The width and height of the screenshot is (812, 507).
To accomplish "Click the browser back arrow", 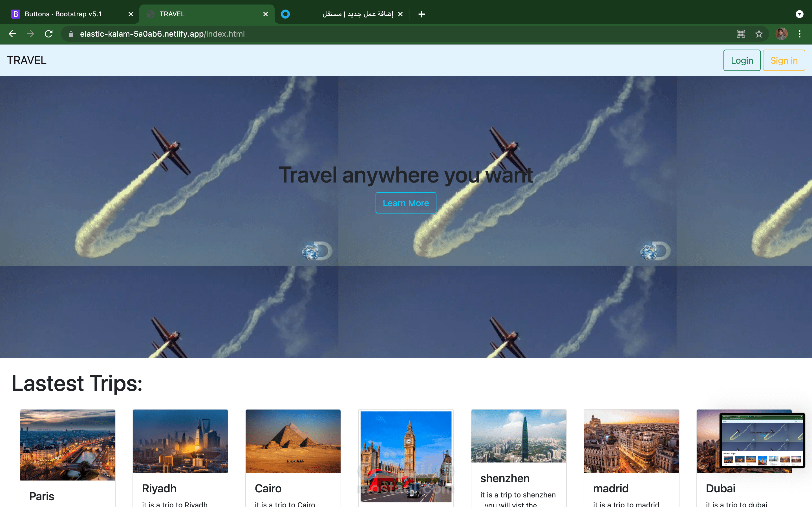I will tap(12, 34).
